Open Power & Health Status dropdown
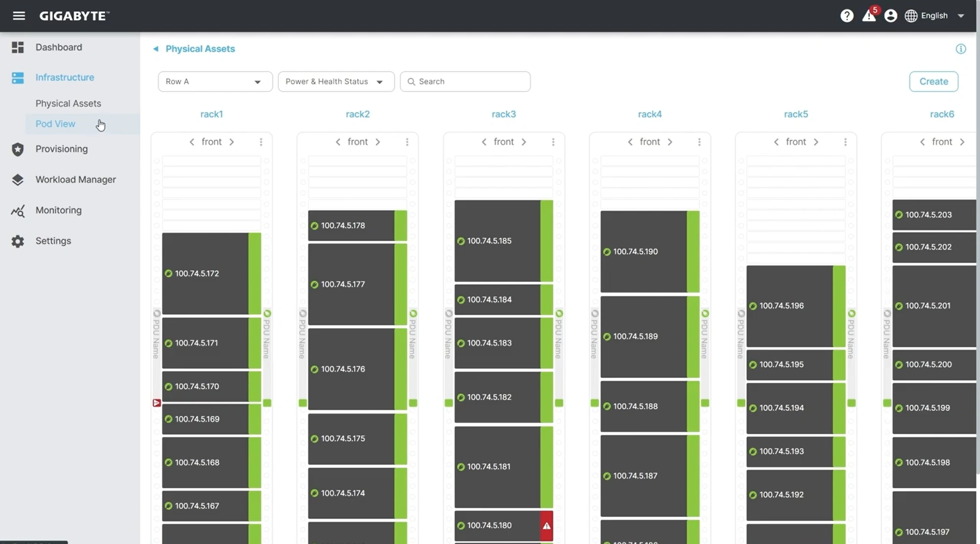This screenshot has height=544, width=980. [336, 82]
